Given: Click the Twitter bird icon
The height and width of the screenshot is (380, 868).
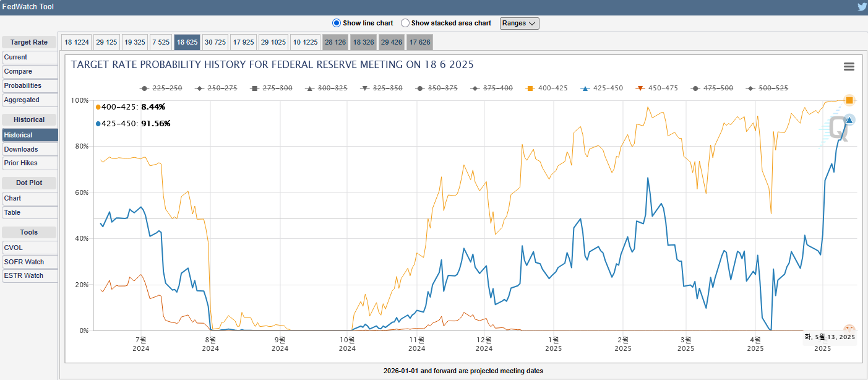Looking at the screenshot, I should 862,7.
